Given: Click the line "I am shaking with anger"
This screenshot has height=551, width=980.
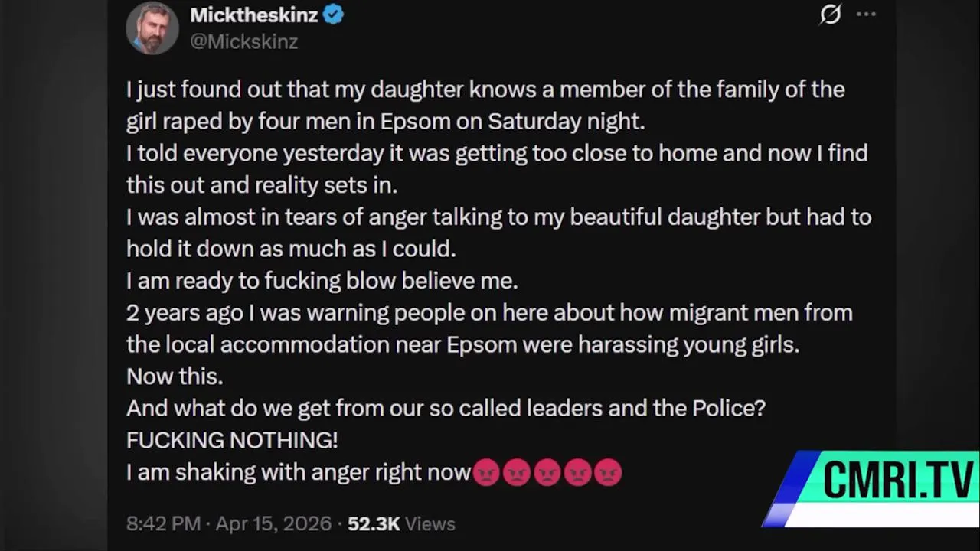Looking at the screenshot, I should 299,472.
